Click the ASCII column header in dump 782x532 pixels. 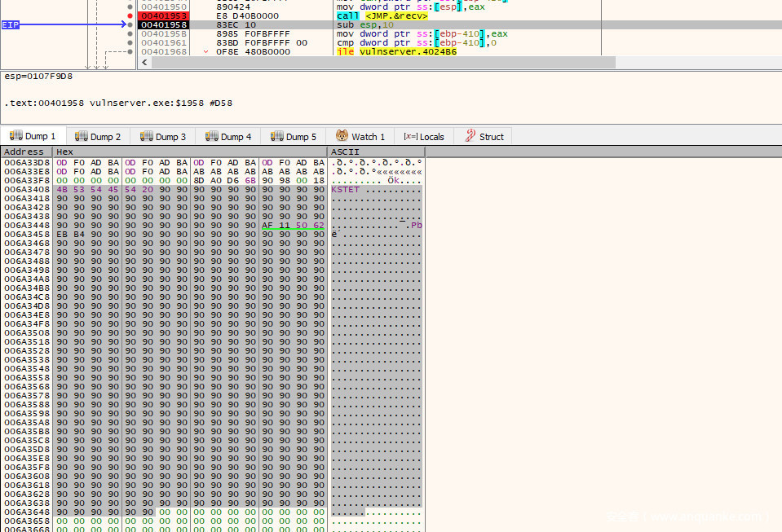coord(345,152)
